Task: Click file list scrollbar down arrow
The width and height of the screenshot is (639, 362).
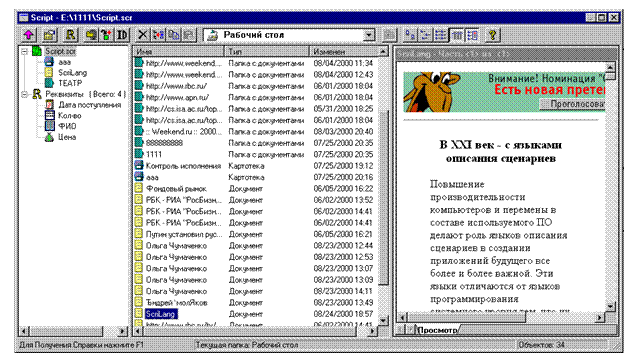Action: (x=383, y=321)
